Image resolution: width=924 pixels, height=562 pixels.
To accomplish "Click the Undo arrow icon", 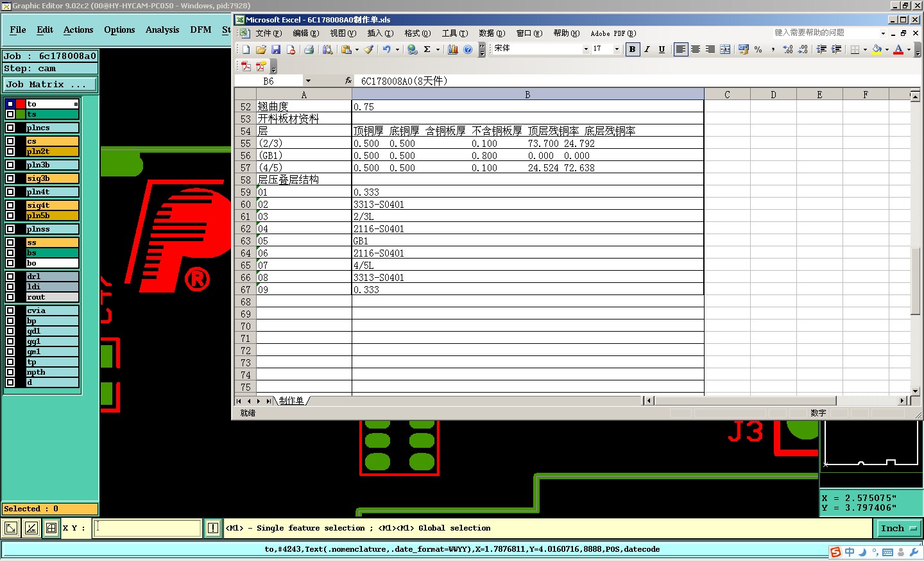I will click(387, 49).
